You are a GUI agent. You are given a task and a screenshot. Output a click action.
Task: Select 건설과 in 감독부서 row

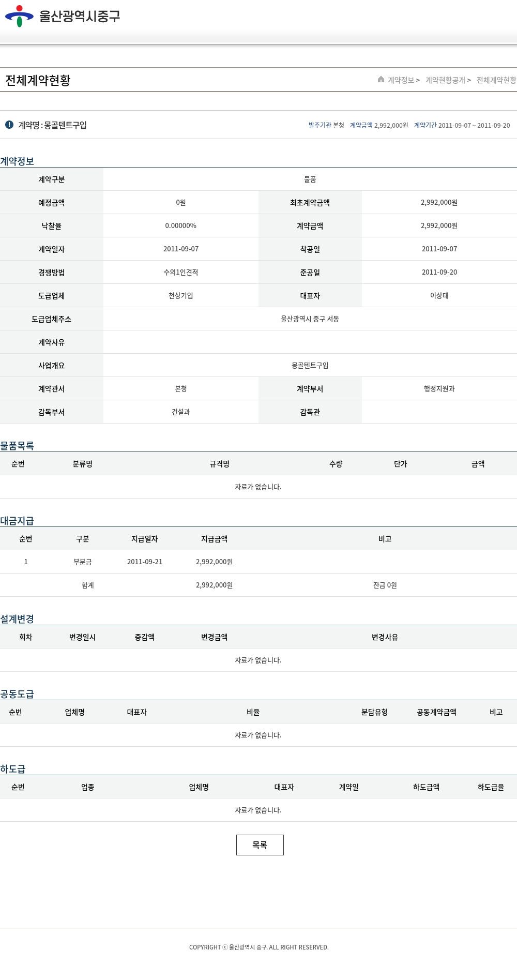click(x=181, y=412)
